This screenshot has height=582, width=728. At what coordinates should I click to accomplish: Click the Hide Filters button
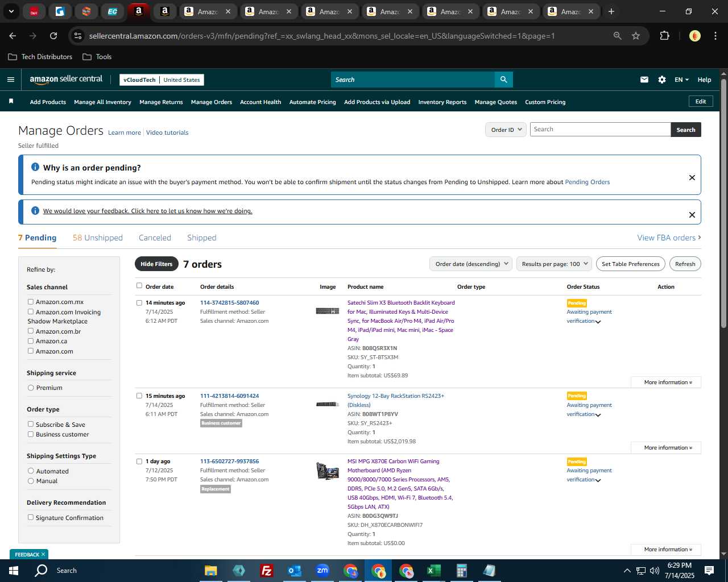156,264
